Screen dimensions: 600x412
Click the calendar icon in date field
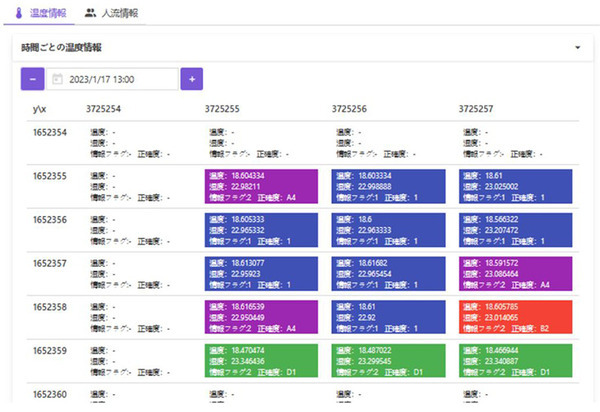tap(58, 78)
